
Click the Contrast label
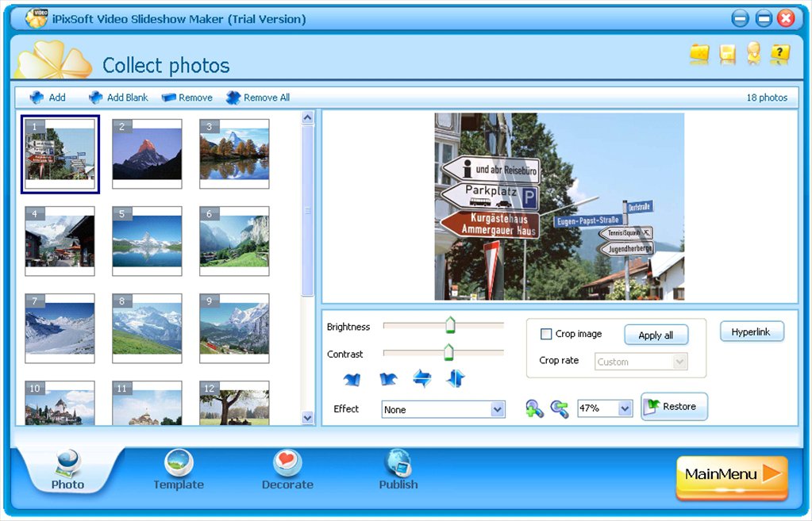[345, 354]
